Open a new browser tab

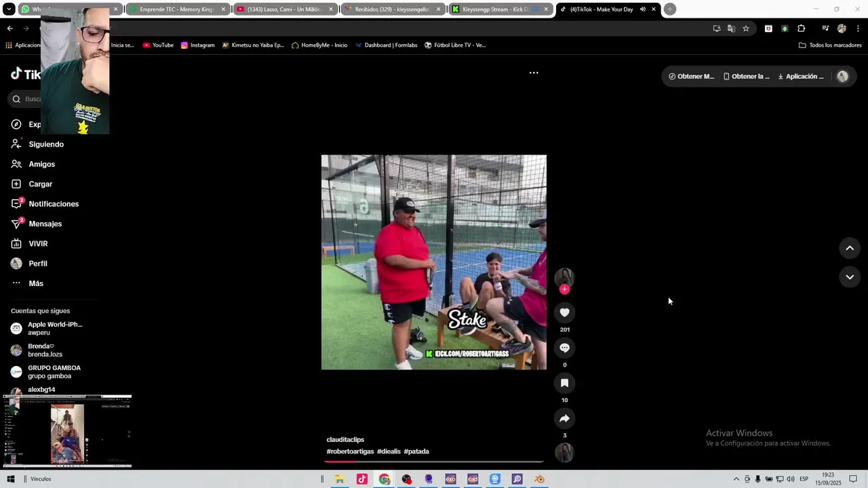pos(670,9)
